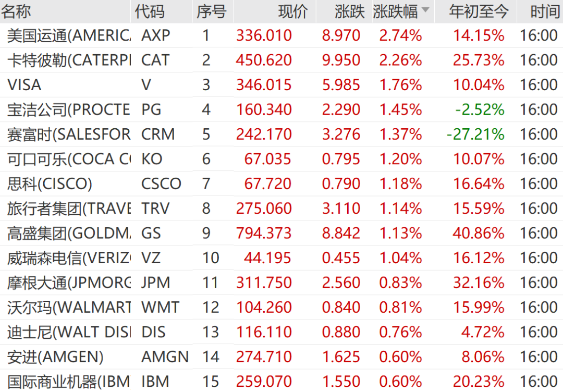
Task: Click Goldman Sachs price 794.373
Action: 264,233
